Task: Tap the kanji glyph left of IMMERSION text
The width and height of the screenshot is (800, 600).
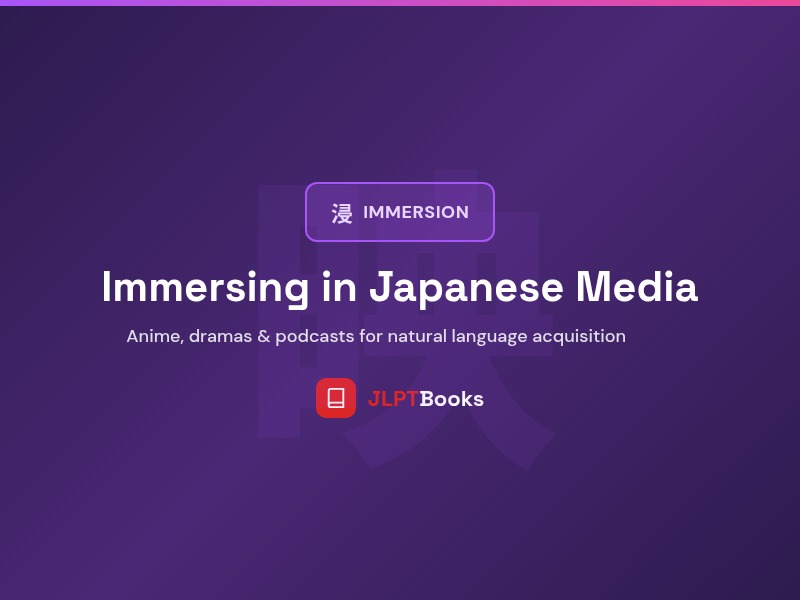Action: [339, 212]
